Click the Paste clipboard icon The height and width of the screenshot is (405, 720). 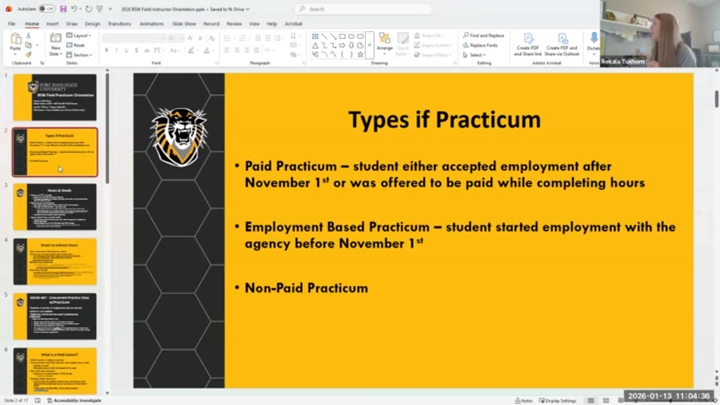click(16, 41)
